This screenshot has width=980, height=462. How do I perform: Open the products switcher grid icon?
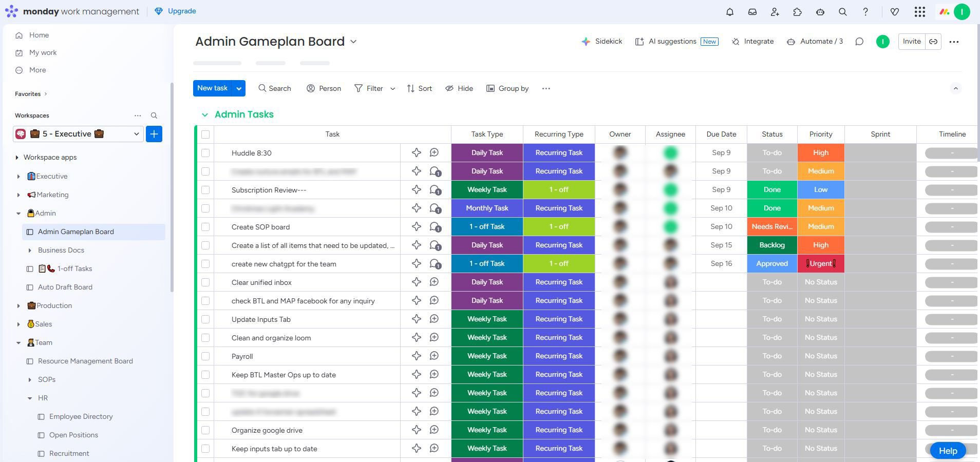(x=919, y=12)
